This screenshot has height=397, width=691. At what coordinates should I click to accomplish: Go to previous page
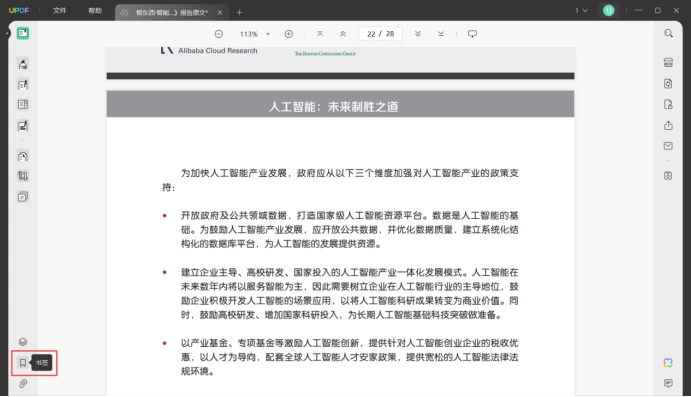343,34
